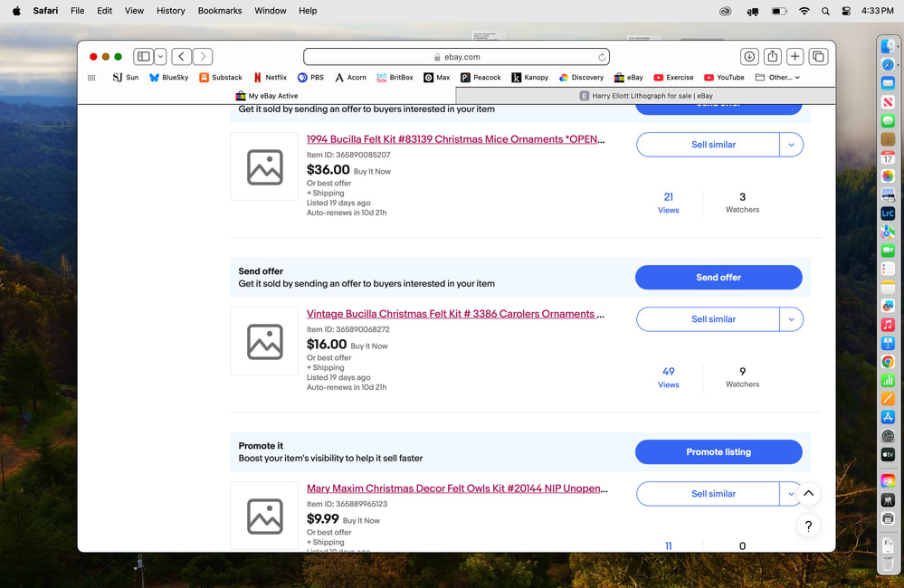Open the Share menu in Safari
Viewport: 904px width, 588px height.
pyautogui.click(x=773, y=56)
